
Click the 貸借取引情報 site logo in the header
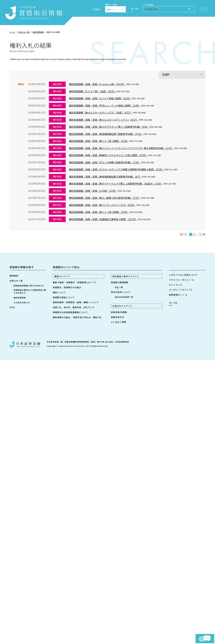click(34, 13)
